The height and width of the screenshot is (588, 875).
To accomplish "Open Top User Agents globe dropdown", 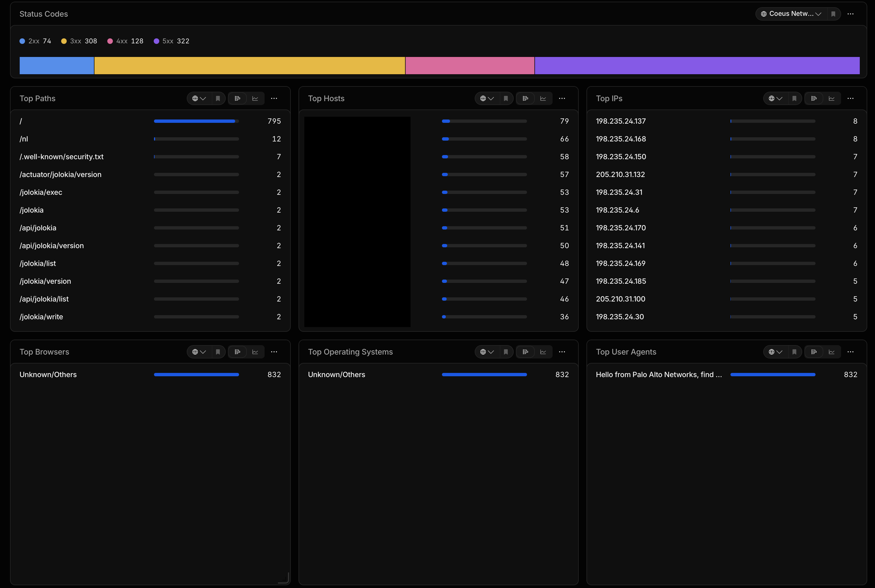I will (775, 352).
